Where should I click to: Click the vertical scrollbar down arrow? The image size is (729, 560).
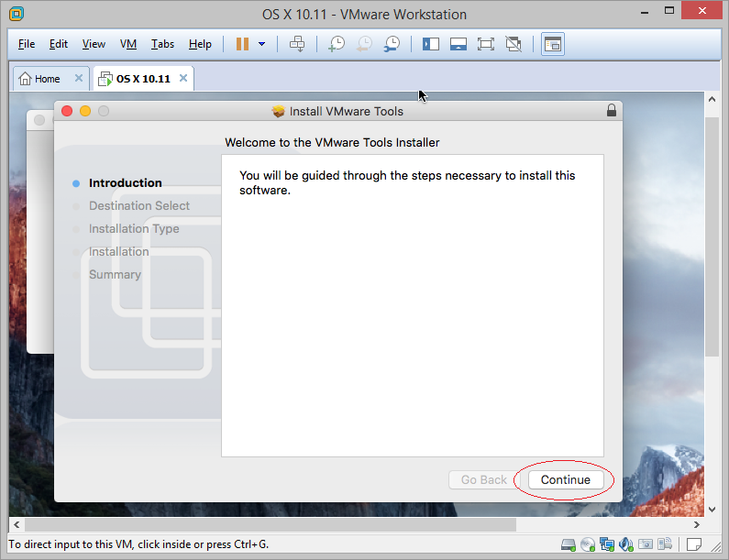click(712, 510)
